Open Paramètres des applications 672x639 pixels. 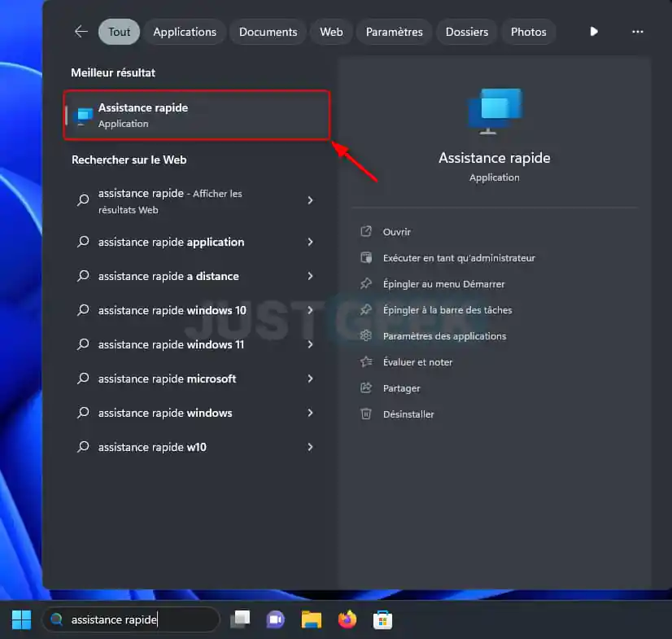(x=444, y=336)
